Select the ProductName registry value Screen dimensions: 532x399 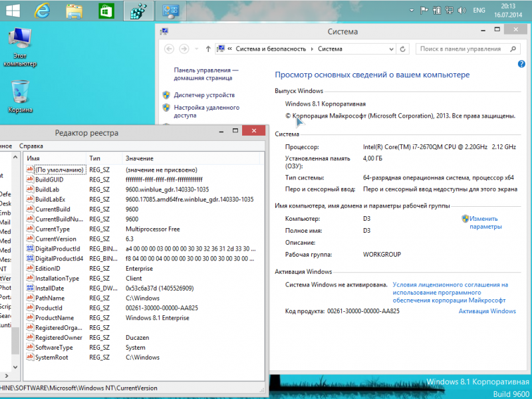(x=55, y=318)
